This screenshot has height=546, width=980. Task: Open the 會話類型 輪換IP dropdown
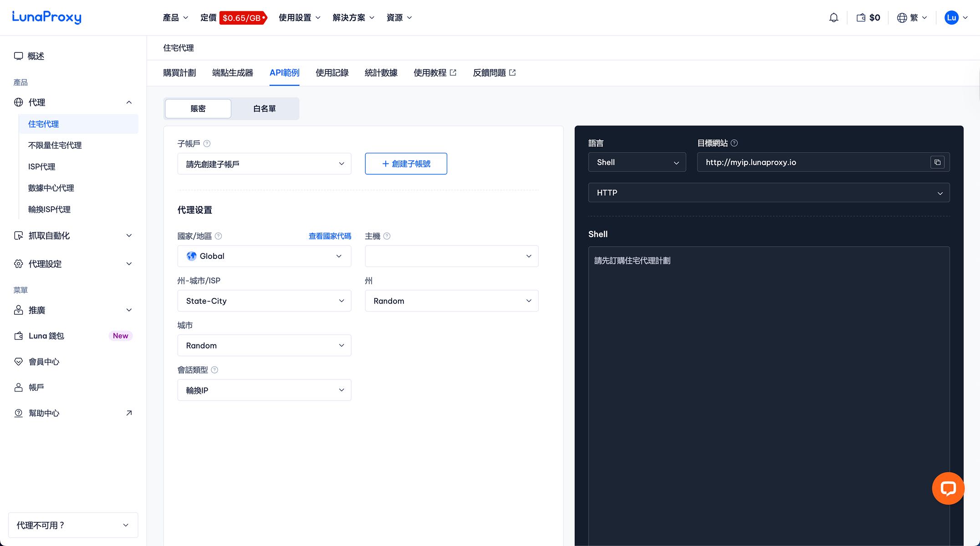[x=264, y=390]
